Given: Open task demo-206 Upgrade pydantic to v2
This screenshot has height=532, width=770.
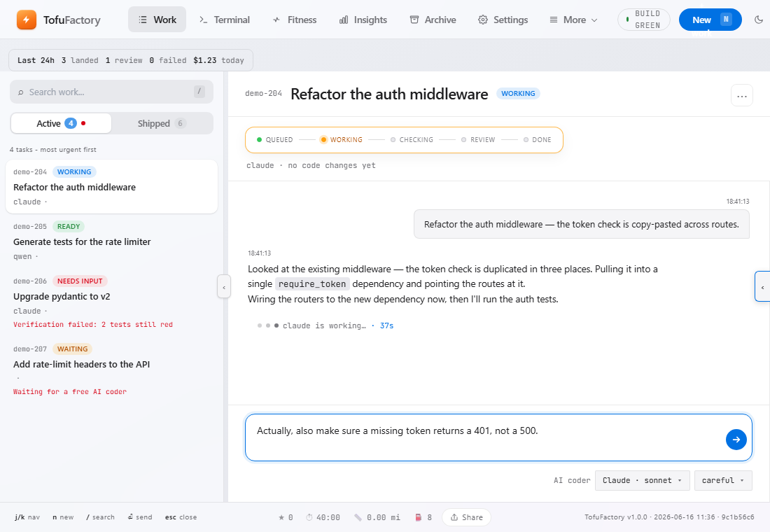Looking at the screenshot, I should point(111,302).
